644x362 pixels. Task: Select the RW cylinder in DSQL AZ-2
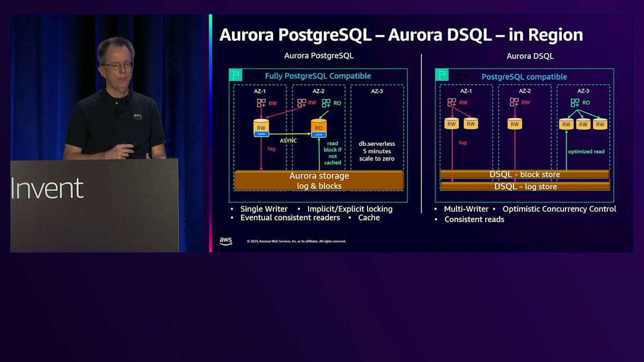pos(515,124)
